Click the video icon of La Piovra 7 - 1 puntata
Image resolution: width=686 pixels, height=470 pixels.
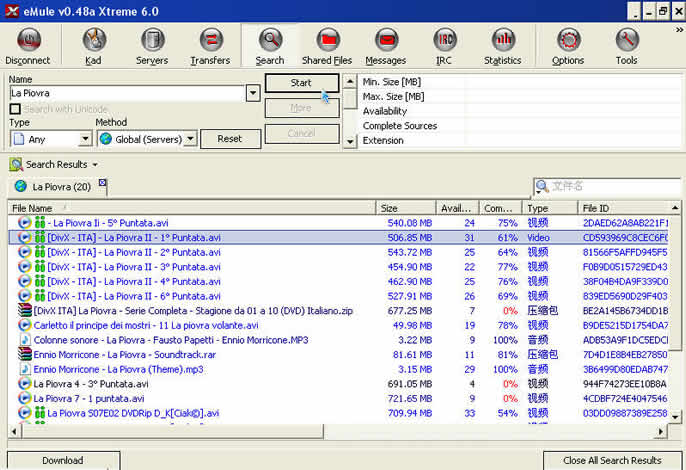(25, 399)
